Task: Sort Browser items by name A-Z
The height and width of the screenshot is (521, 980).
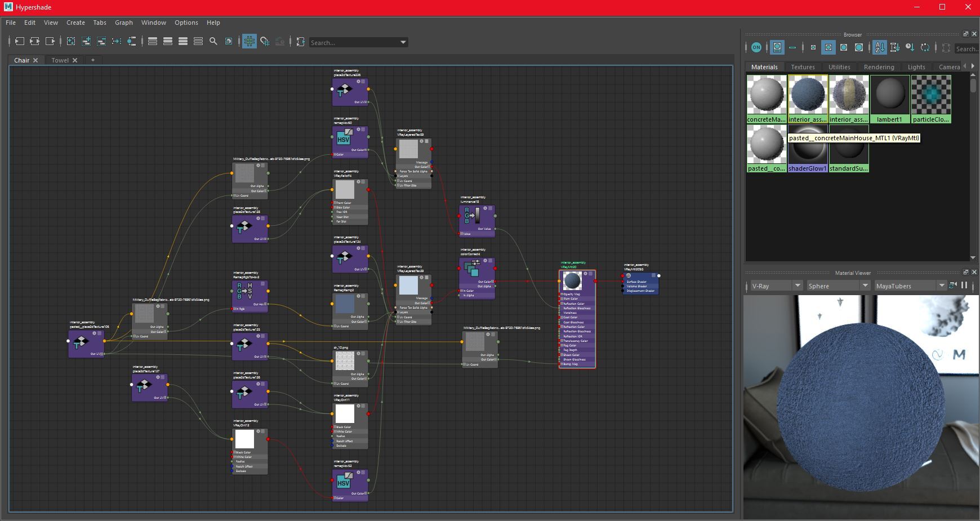Action: pos(879,47)
